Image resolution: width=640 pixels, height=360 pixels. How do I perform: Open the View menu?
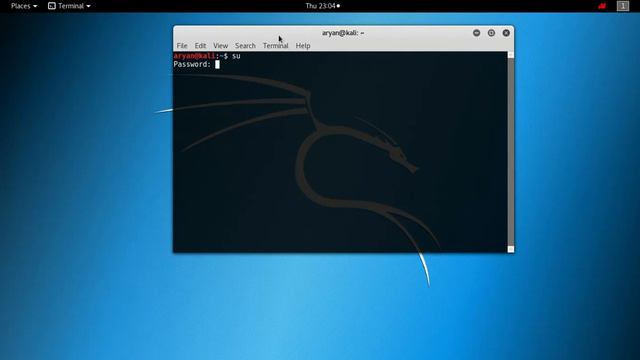pyautogui.click(x=220, y=46)
